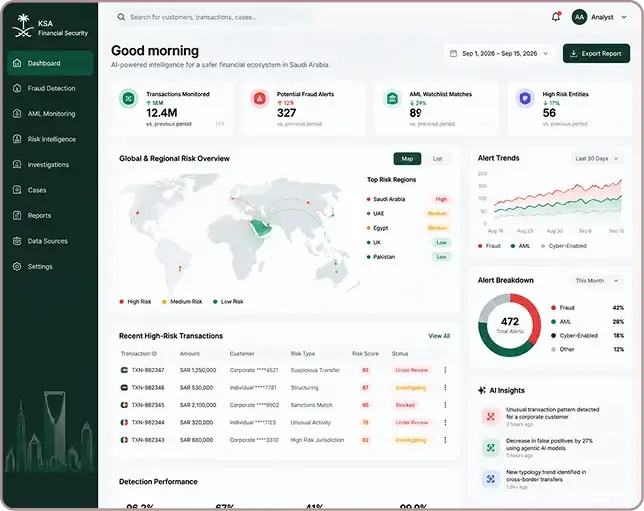644x511 pixels.
Task: Open Investigations from sidebar
Action: [x=50, y=165]
